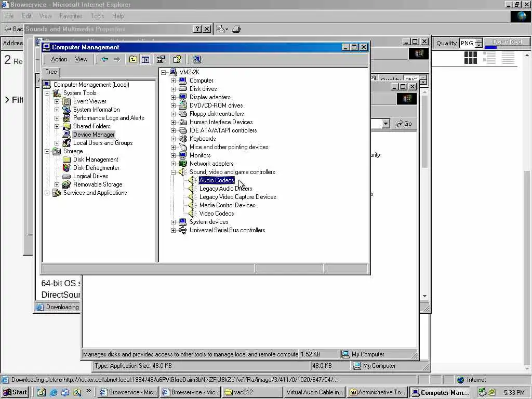Viewport: 532px width, 399px height.
Task: Click the Start button
Action: [15, 392]
